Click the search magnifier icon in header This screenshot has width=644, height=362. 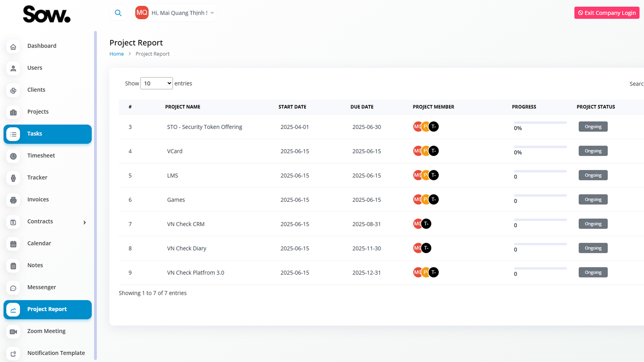click(118, 13)
